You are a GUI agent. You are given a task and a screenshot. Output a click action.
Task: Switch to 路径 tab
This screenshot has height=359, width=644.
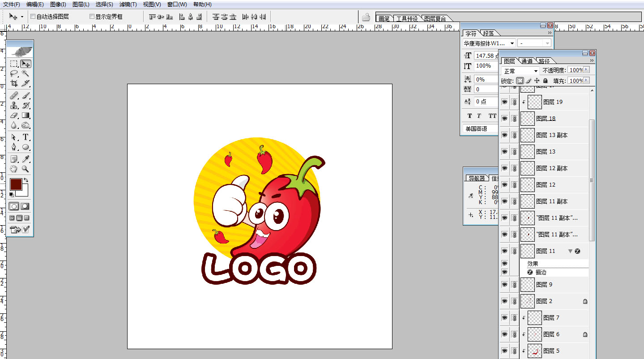point(544,61)
